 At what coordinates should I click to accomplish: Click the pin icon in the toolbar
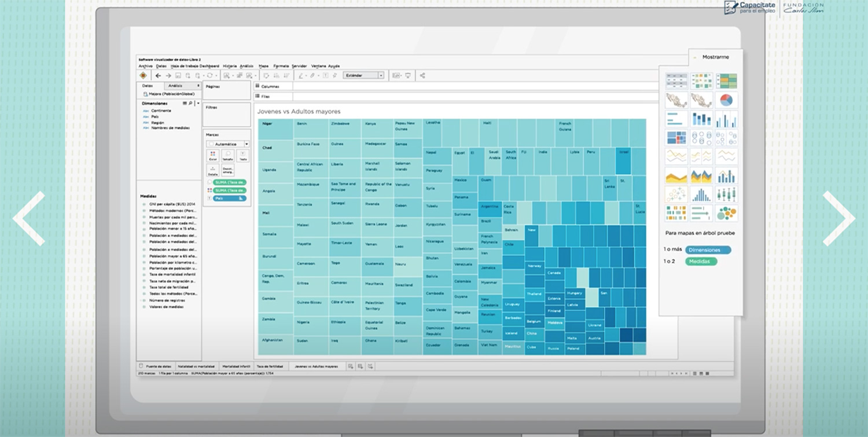[x=334, y=76]
